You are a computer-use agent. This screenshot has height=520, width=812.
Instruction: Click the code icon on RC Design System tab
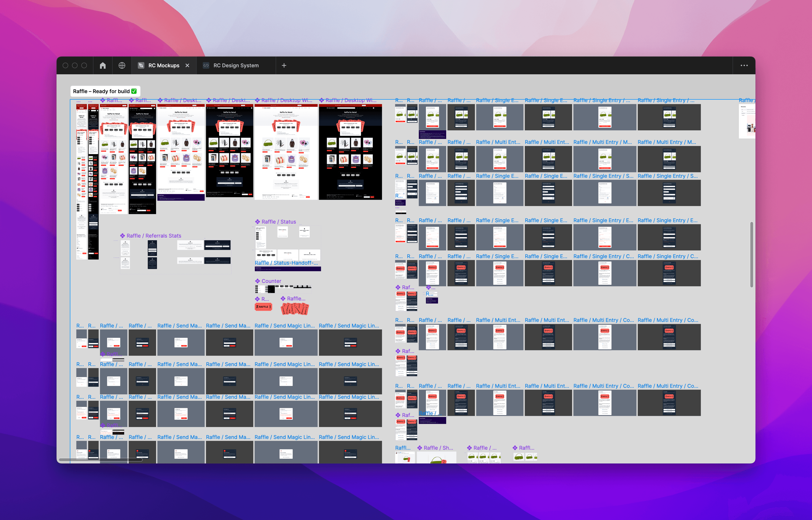pyautogui.click(x=206, y=65)
